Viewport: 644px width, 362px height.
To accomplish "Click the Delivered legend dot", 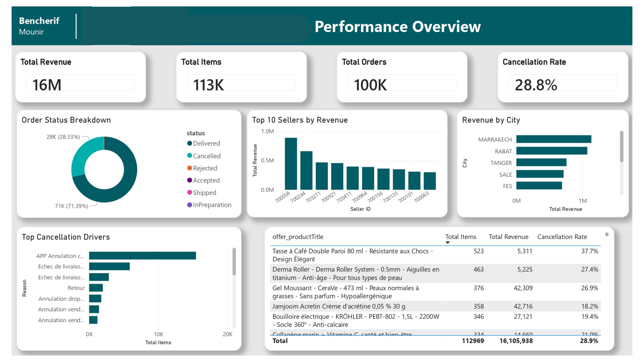I will (190, 143).
